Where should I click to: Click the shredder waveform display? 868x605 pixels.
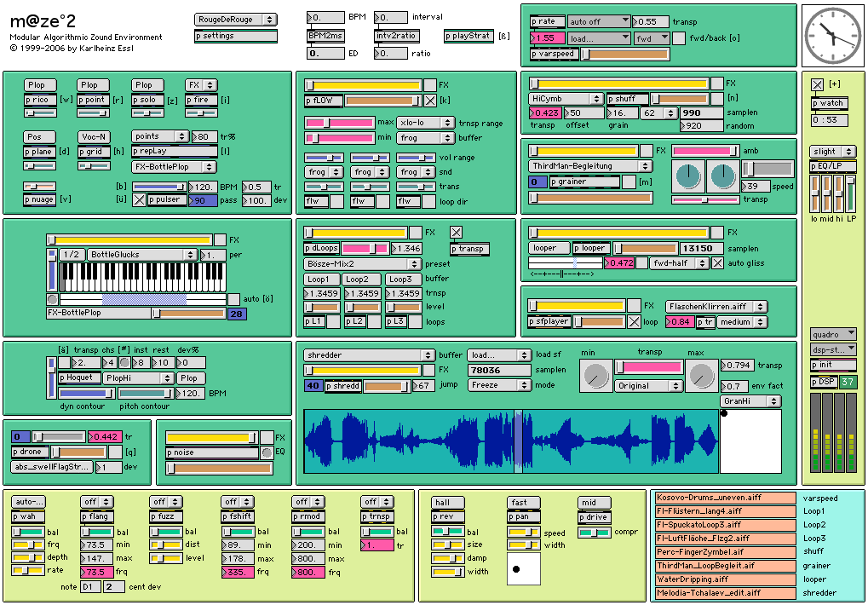511,441
